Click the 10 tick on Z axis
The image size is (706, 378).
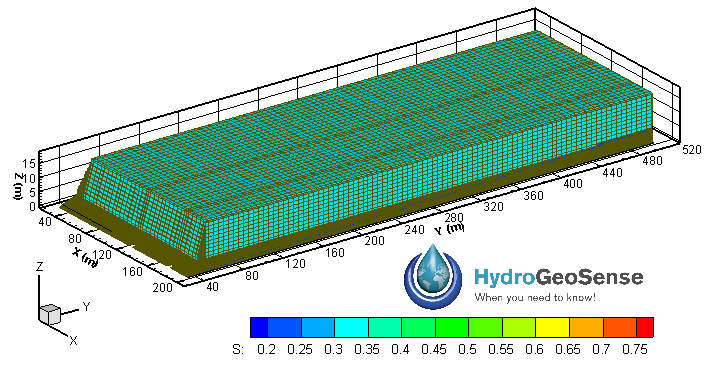29,178
